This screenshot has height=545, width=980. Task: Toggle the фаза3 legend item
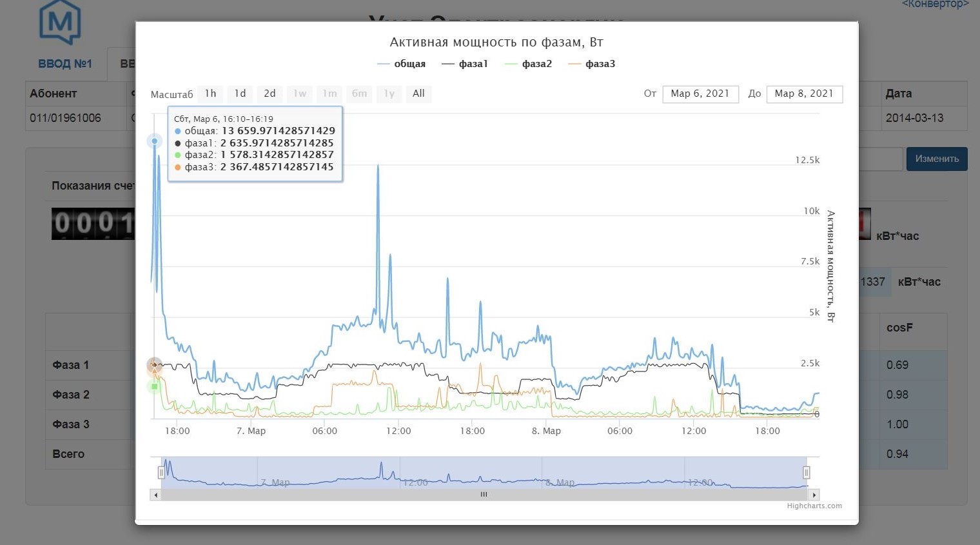[x=592, y=64]
